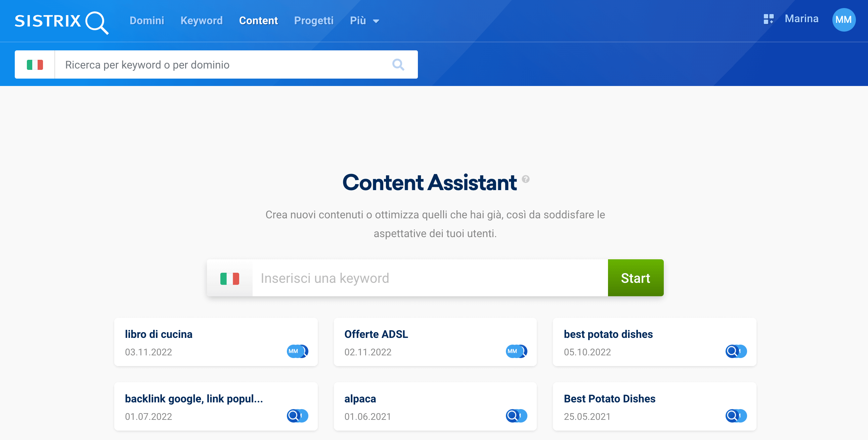Click the Content Assistant heading
This screenshot has width=868, height=440.
pyautogui.click(x=429, y=182)
